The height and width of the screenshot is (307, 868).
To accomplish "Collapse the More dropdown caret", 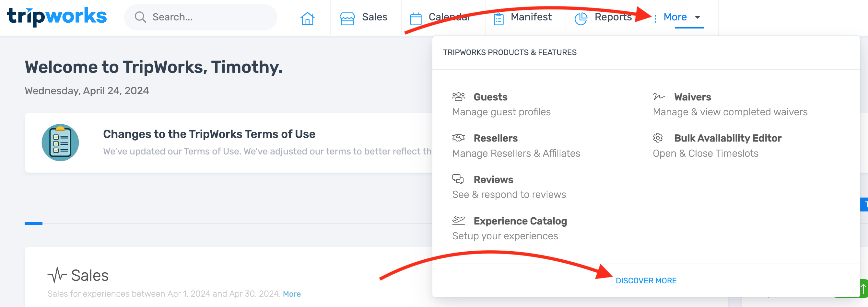I will point(697,17).
